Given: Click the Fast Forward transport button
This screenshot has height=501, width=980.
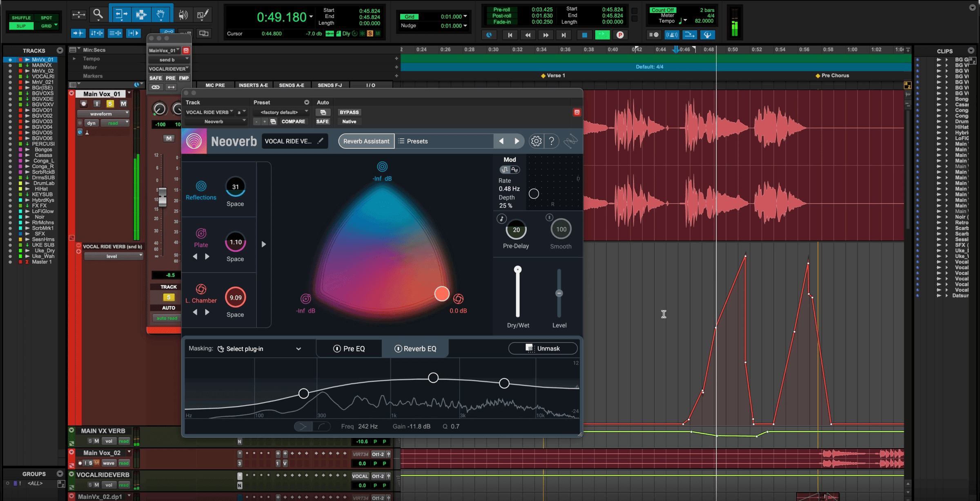Looking at the screenshot, I should tap(546, 35).
